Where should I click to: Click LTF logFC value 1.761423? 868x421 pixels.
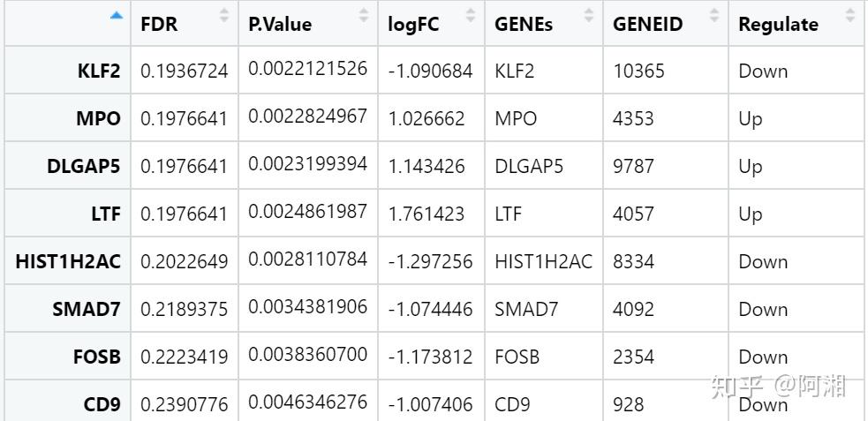[426, 214]
